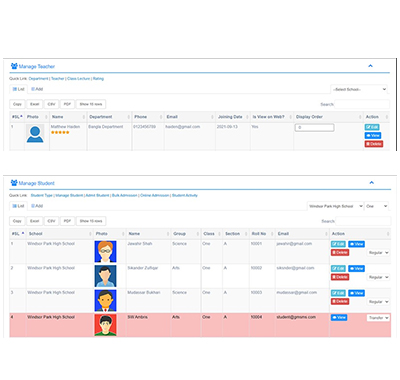400x380 pixels.
Task: Click Sikander Zulfiqar's avatar photo
Action: (x=105, y=276)
